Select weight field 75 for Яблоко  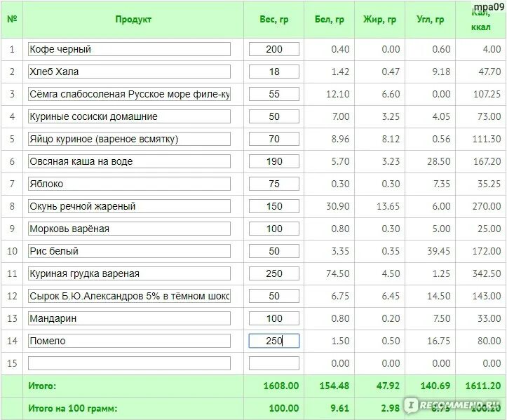[274, 184]
